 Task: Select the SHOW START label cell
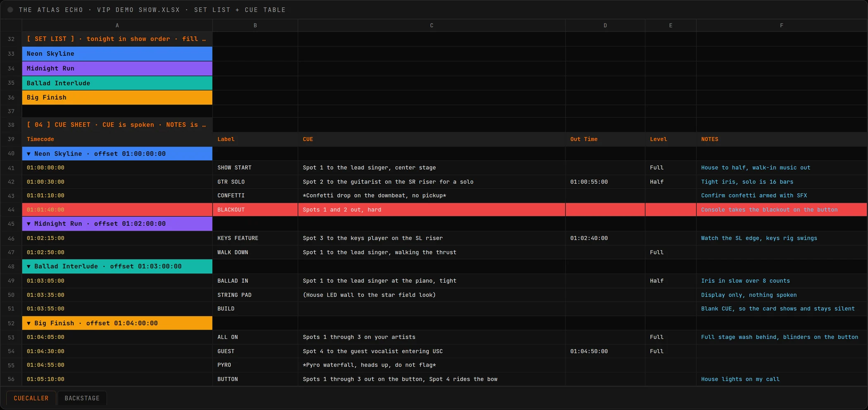coord(255,168)
